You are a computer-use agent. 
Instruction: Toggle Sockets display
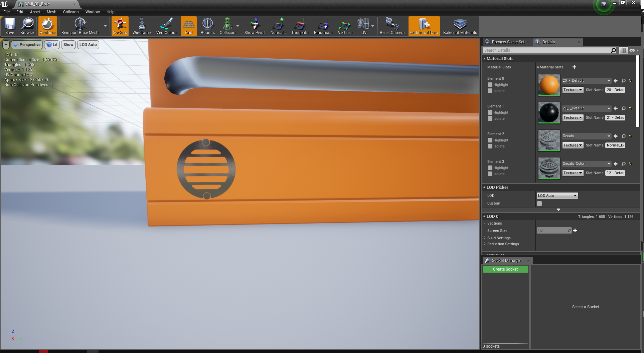click(120, 26)
